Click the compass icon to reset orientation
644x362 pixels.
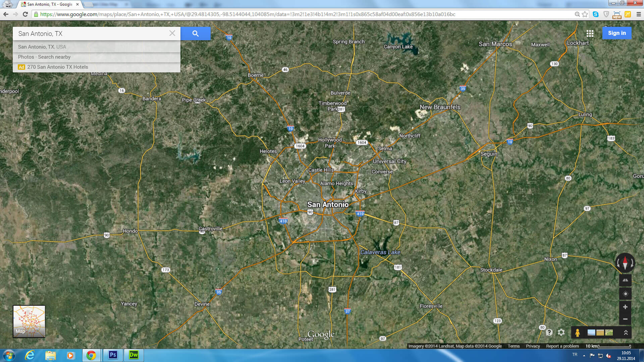(625, 263)
